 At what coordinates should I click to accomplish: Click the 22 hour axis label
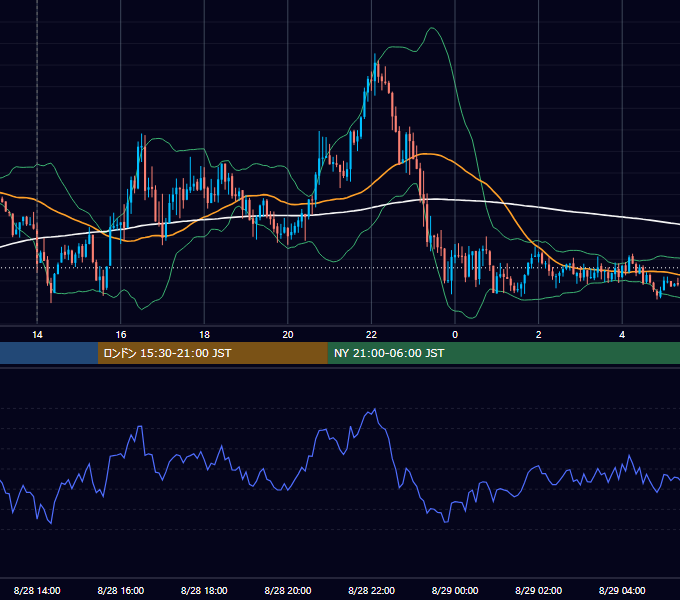pos(371,334)
